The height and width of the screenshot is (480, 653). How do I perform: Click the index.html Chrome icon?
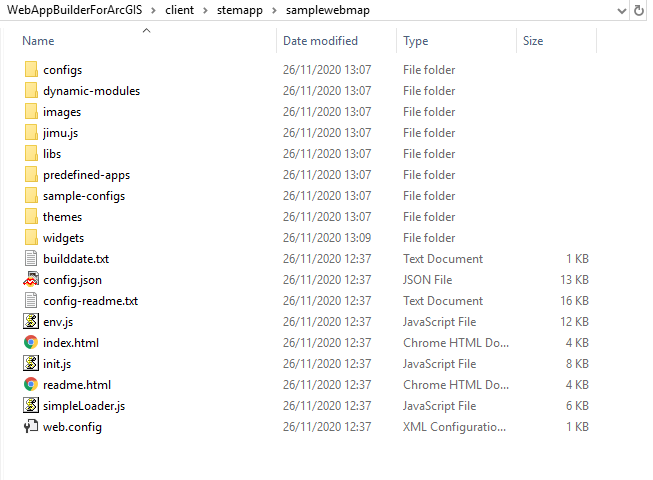[x=31, y=342]
